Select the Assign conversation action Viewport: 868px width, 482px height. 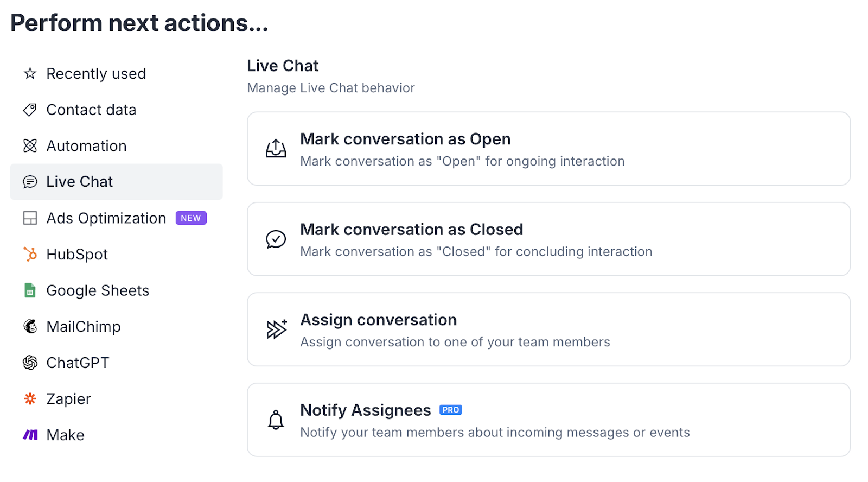(x=548, y=329)
